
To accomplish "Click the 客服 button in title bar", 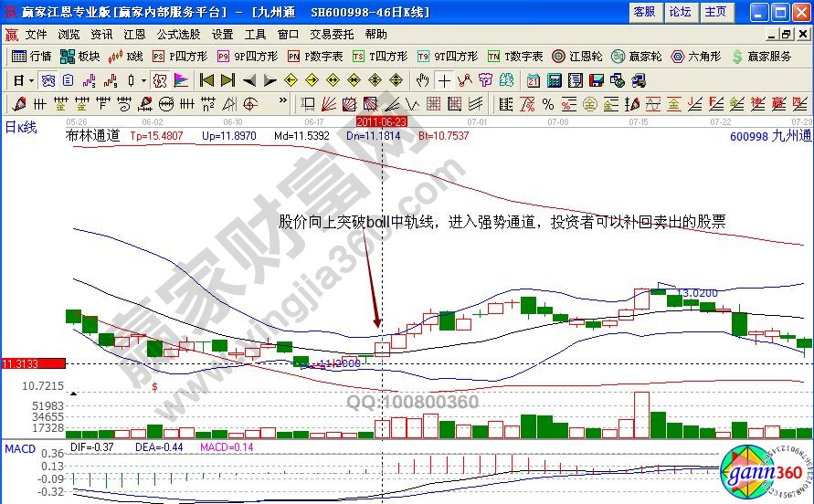I will click(644, 12).
